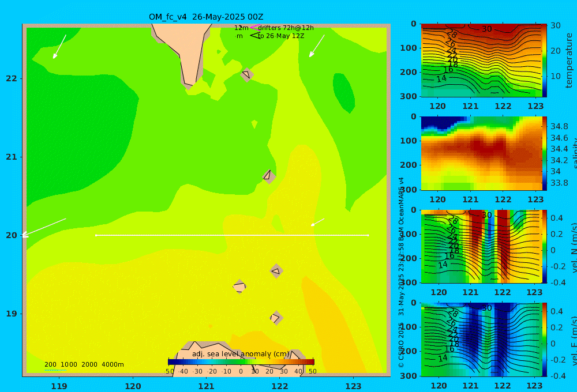577x392 pixels.
Task: Click the 'temperature' colorbar axis label
Action: (569, 61)
